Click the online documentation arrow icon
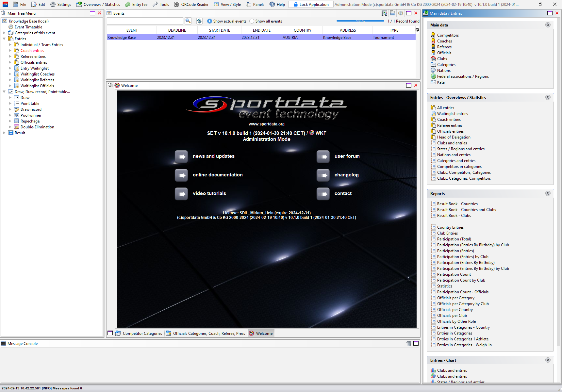Screen dimensions: 562x392 point(181,175)
